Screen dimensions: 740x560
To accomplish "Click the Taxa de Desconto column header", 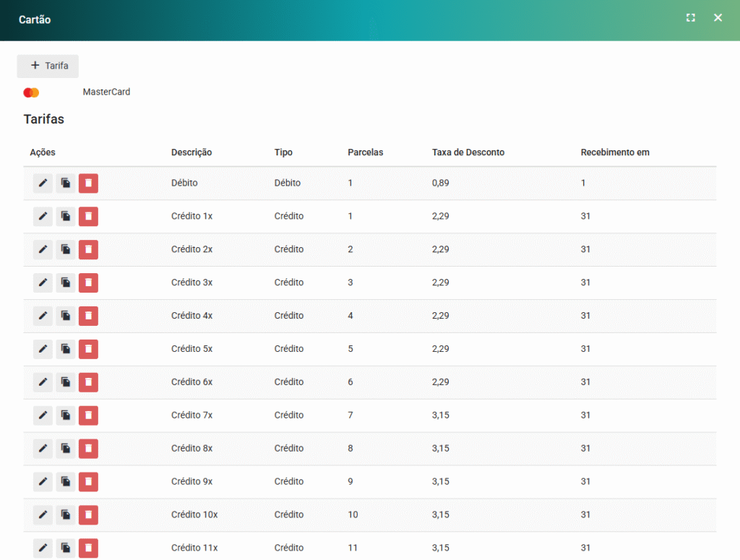I will 468,152.
